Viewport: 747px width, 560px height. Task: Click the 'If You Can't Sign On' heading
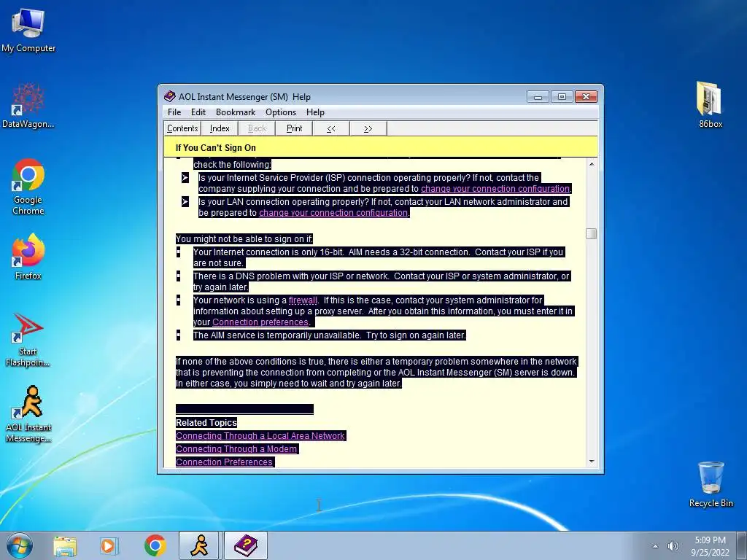coord(215,147)
